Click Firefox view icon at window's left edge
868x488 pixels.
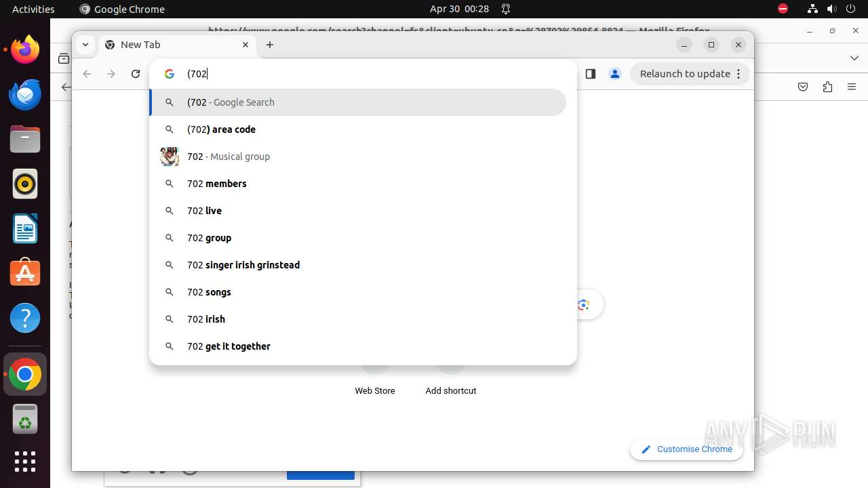coord(63,59)
